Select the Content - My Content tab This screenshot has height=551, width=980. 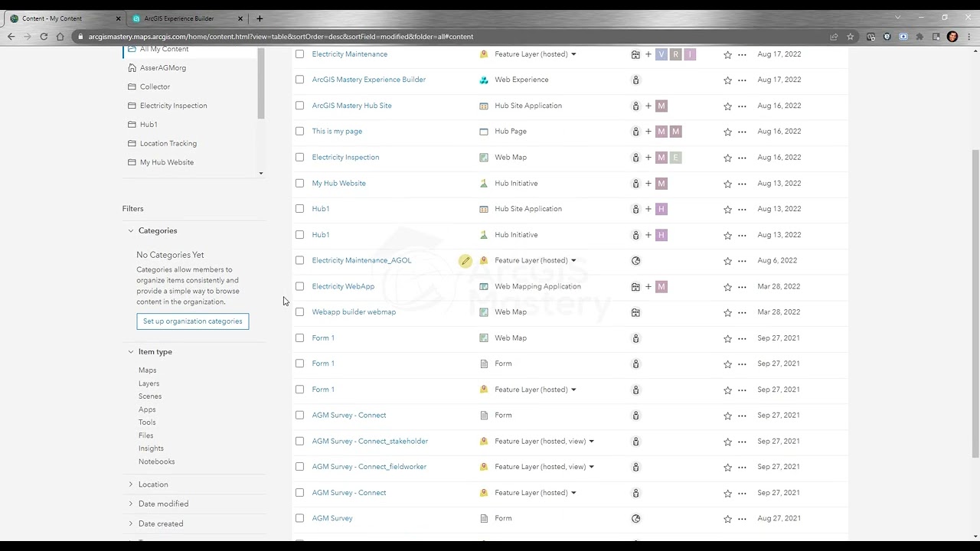(x=66, y=18)
